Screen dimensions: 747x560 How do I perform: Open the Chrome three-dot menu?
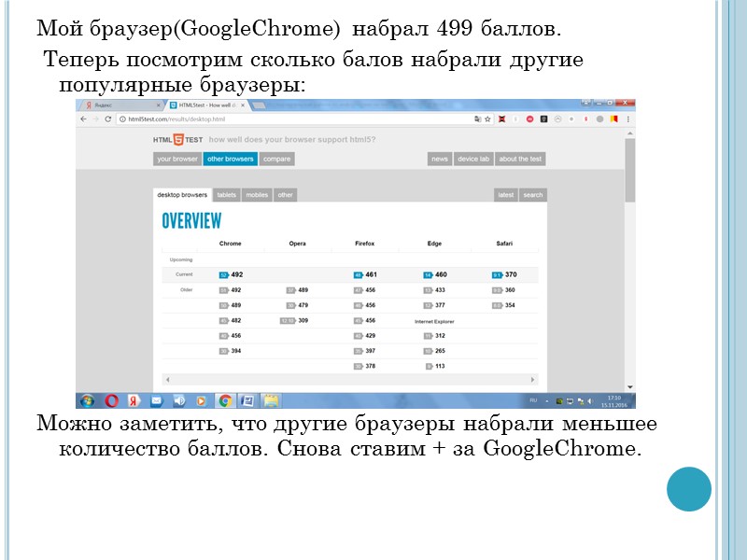click(x=627, y=119)
